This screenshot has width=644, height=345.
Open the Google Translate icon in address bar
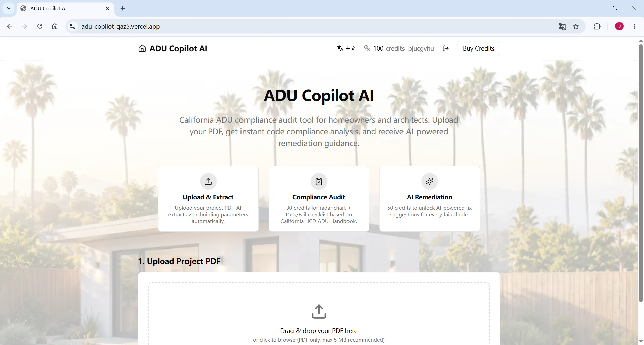[x=562, y=26]
